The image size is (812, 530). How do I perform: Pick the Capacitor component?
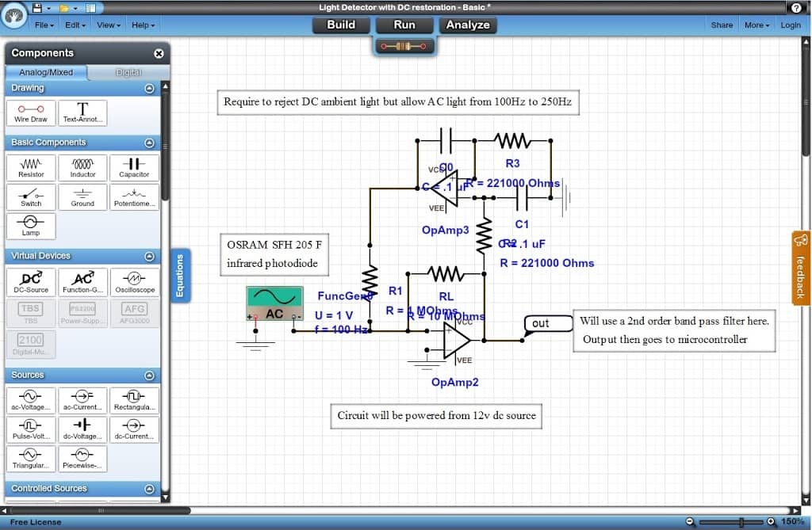pos(134,167)
